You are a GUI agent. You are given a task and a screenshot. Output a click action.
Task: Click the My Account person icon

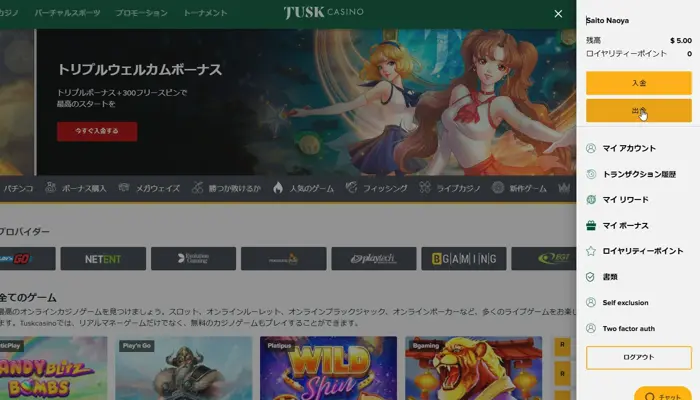pos(591,148)
